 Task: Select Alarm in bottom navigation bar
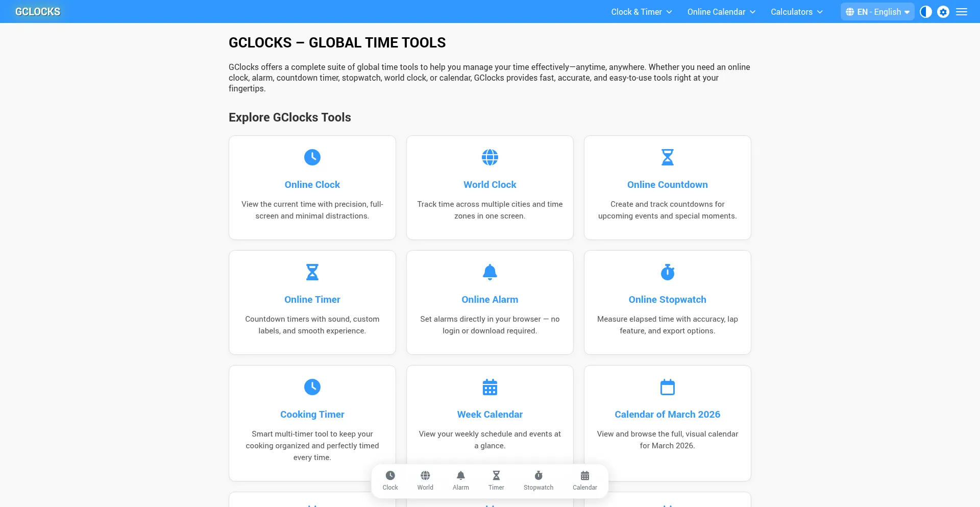point(461,481)
